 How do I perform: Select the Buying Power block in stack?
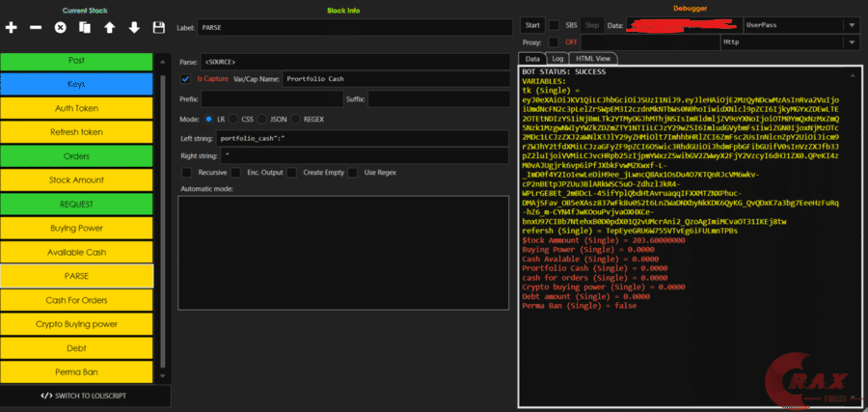[x=77, y=229]
